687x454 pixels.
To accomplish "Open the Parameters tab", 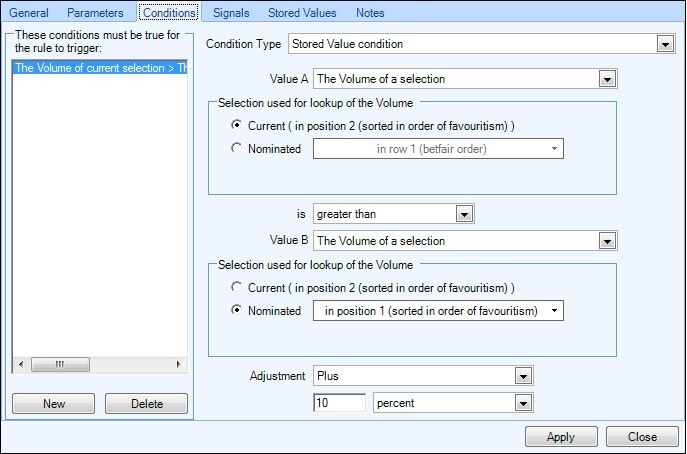I will point(95,13).
